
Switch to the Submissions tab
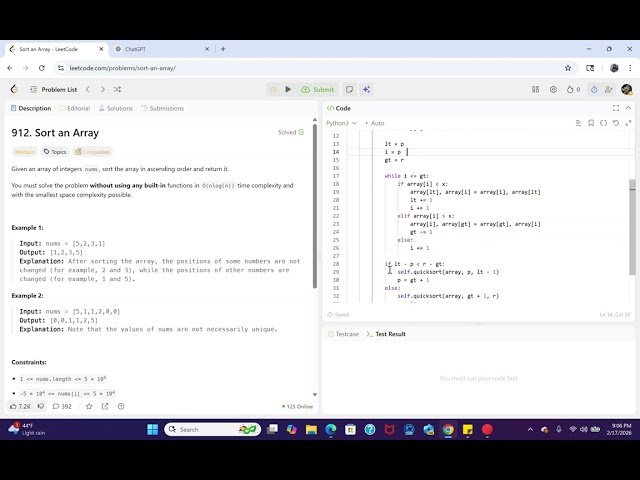click(162, 108)
